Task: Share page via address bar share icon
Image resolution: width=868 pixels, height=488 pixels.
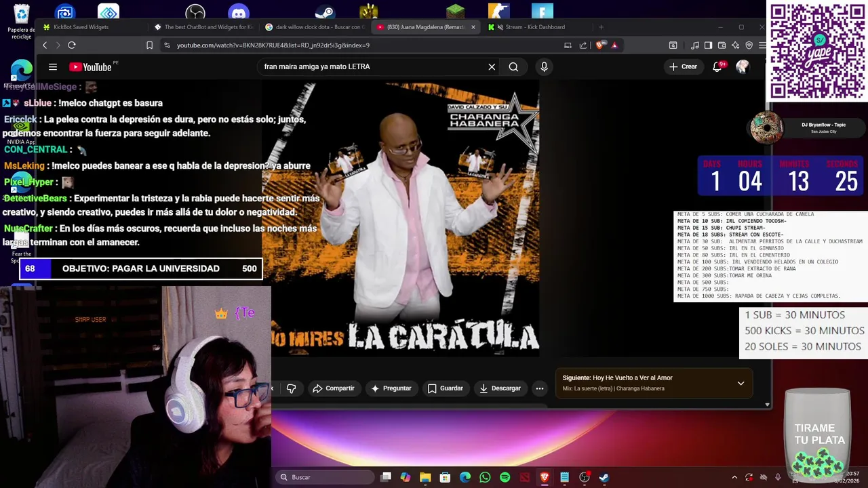Action: point(583,45)
